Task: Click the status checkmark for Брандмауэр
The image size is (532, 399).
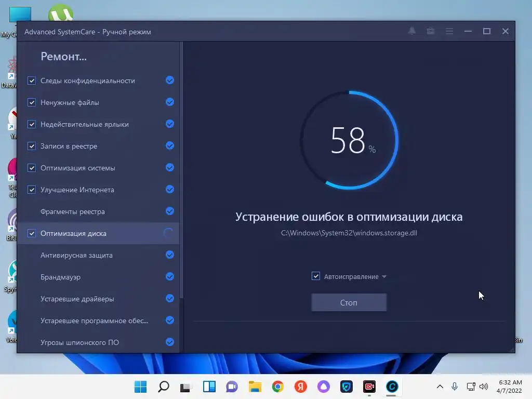Action: point(170,276)
